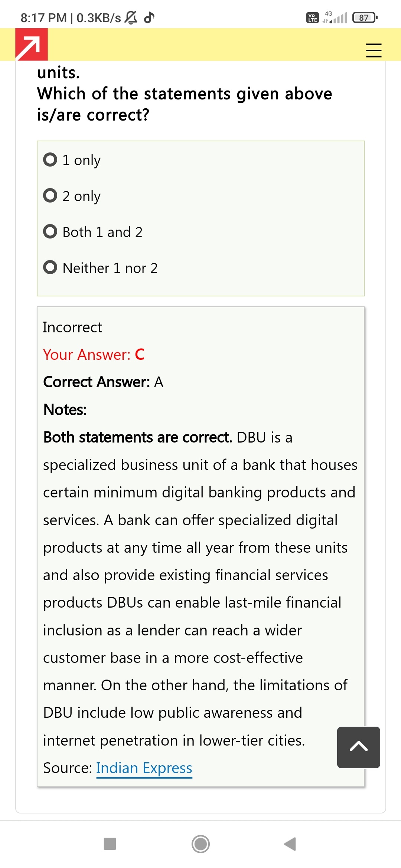Tap the "Your Answer: C" line
The image size is (401, 868).
(x=94, y=355)
